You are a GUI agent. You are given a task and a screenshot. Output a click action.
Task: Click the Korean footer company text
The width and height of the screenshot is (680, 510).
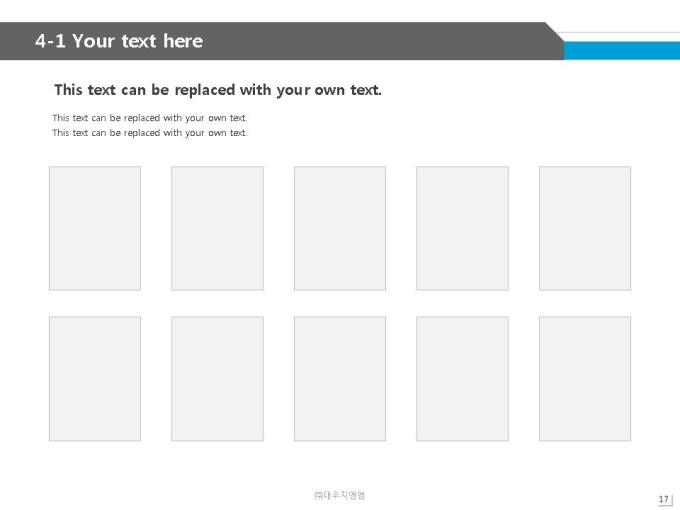point(340,495)
